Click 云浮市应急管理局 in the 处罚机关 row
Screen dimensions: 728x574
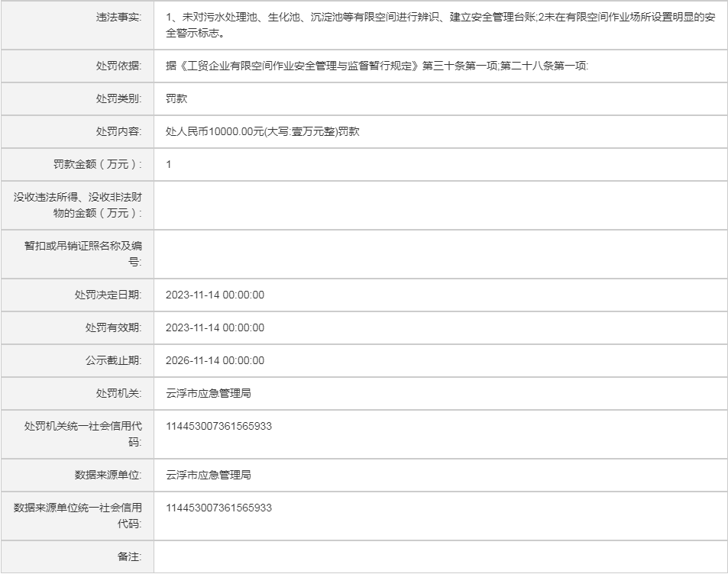209,393
